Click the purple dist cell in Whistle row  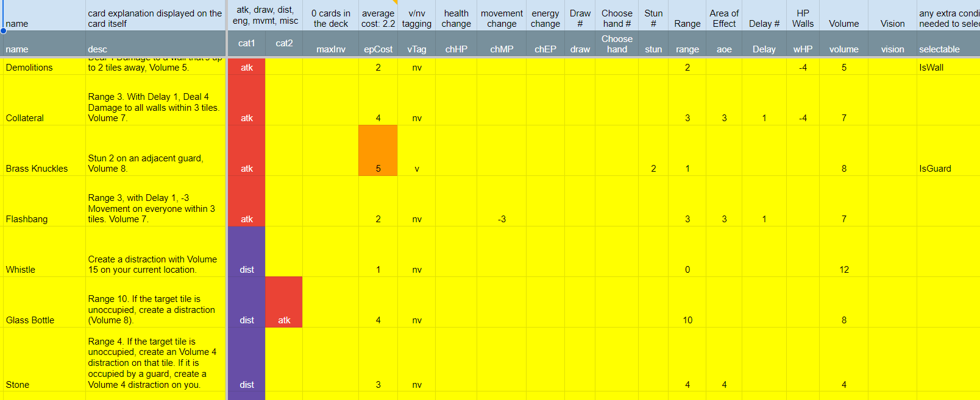[247, 252]
